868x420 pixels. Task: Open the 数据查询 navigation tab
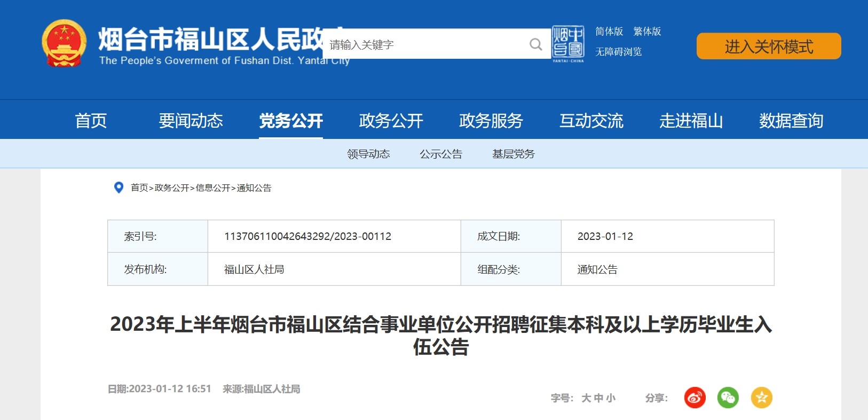[791, 121]
